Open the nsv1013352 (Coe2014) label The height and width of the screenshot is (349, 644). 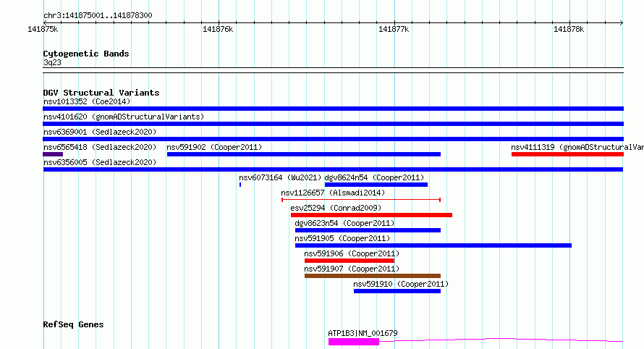tap(87, 101)
